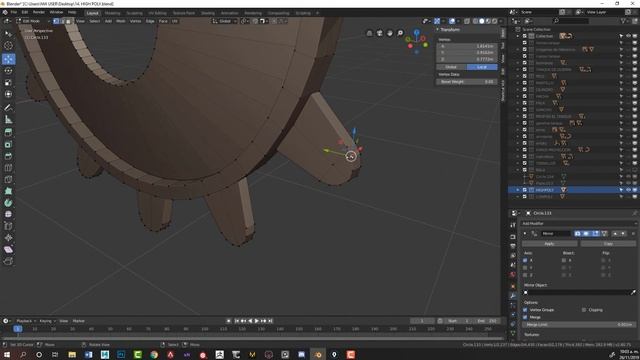This screenshot has height=360, width=640.
Task: Select the Cursor tool in the left toolbar
Action: tap(8, 46)
